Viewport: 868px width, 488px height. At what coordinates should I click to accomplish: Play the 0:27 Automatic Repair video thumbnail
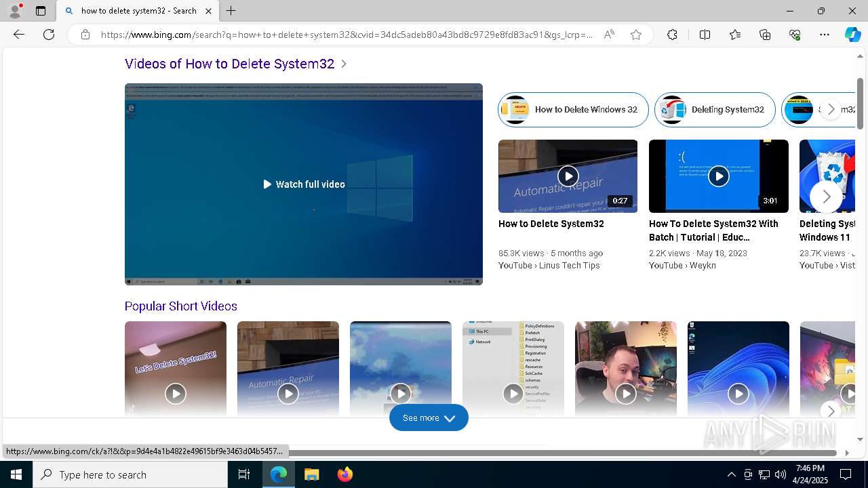coord(568,176)
